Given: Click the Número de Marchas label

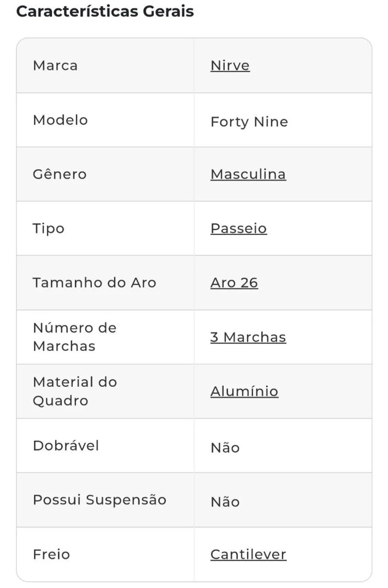Looking at the screenshot, I should [74, 337].
